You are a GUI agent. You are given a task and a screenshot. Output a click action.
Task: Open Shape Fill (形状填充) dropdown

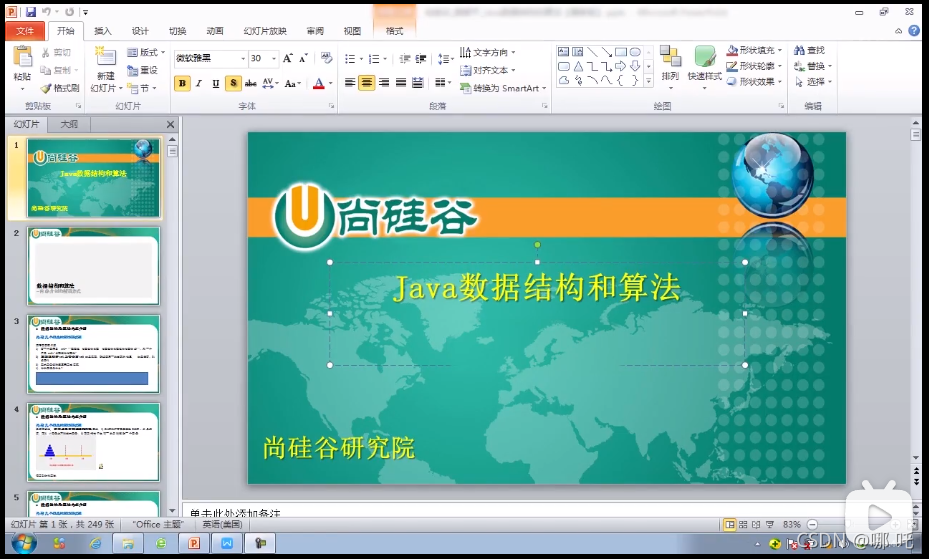[755, 50]
